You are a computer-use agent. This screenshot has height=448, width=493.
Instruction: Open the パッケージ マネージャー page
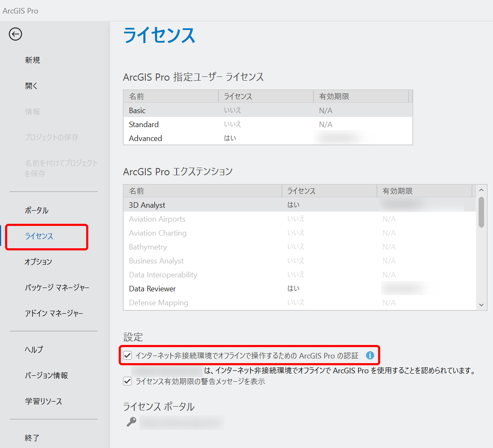[x=57, y=288]
